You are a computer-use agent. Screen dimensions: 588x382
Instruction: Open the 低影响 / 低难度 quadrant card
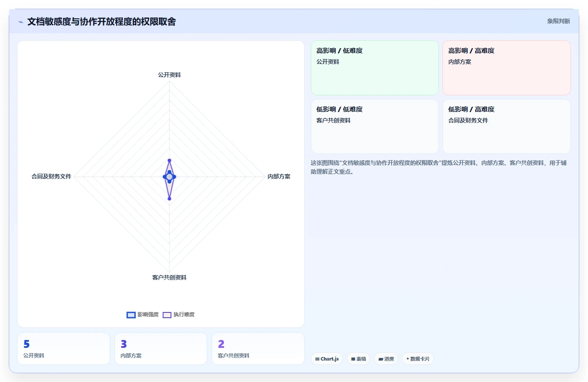pyautogui.click(x=375, y=126)
